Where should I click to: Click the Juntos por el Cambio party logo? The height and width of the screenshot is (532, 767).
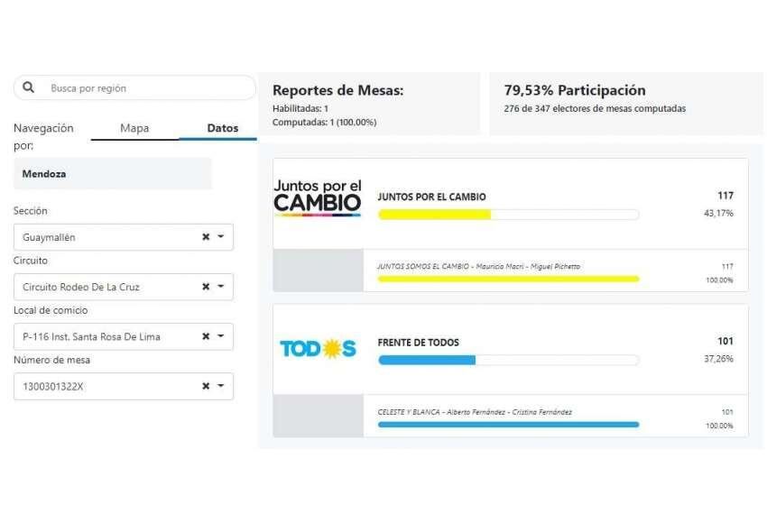click(x=316, y=197)
